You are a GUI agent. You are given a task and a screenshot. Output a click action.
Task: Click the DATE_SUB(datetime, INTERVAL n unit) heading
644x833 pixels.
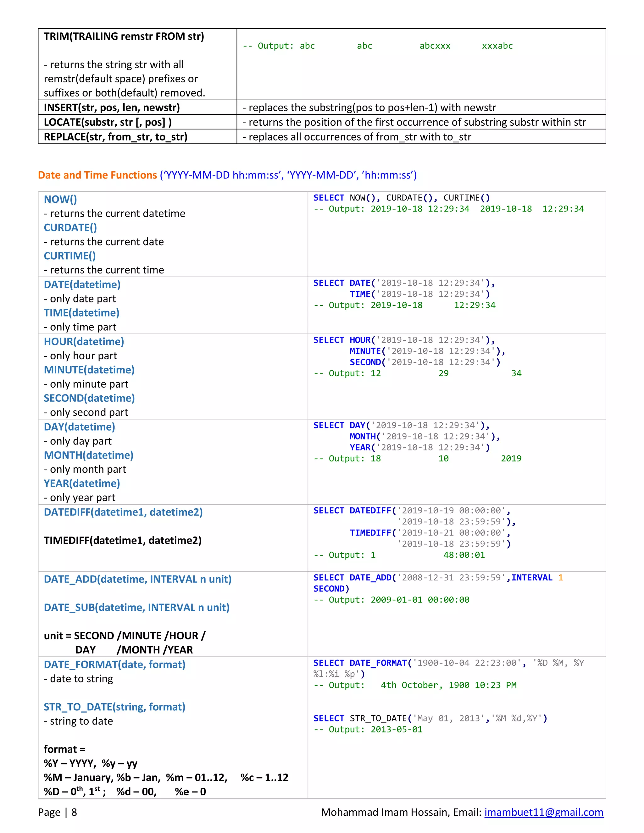[136, 607]
